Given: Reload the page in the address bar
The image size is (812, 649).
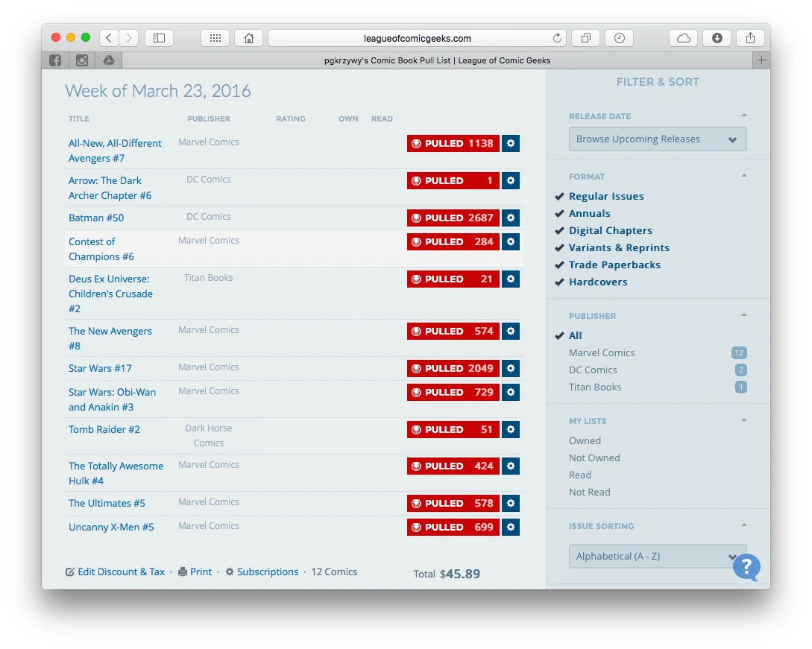Looking at the screenshot, I should tap(557, 38).
